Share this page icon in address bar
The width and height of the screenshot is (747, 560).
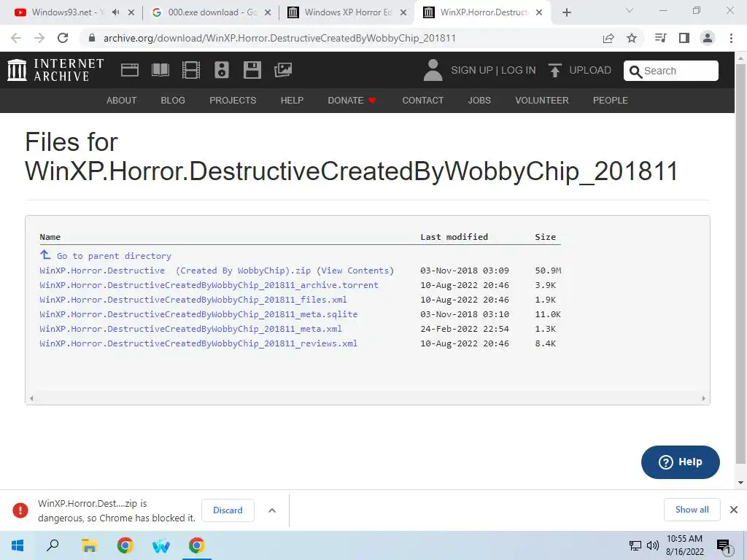tap(608, 38)
